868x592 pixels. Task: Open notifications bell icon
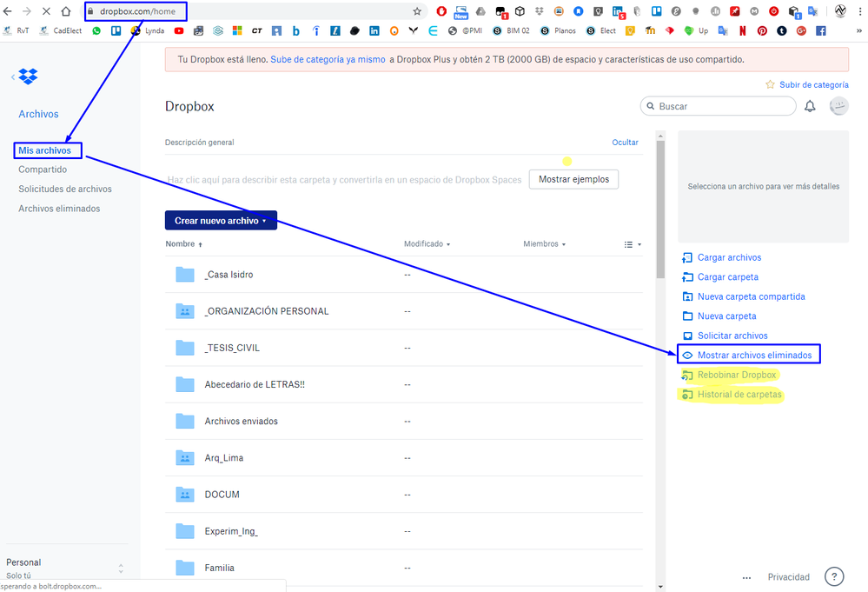pyautogui.click(x=810, y=106)
